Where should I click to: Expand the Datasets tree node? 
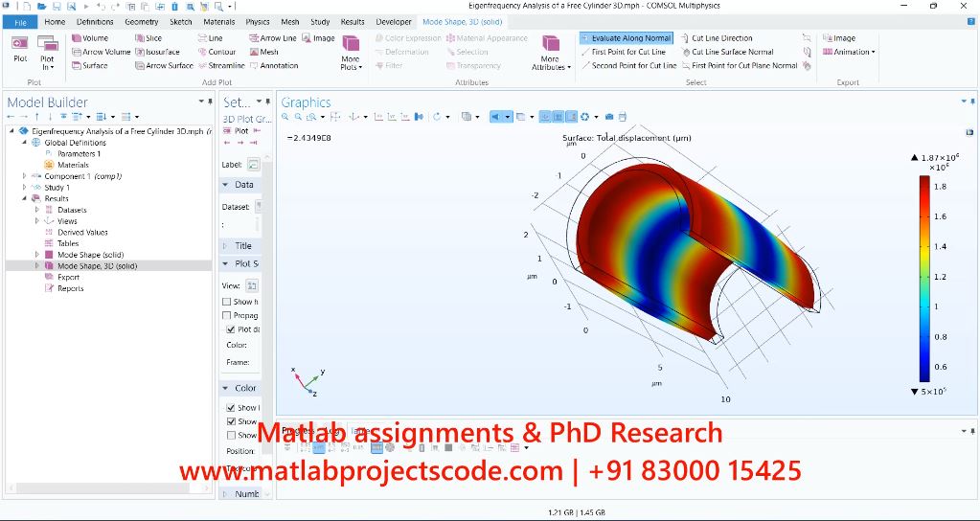(37, 210)
